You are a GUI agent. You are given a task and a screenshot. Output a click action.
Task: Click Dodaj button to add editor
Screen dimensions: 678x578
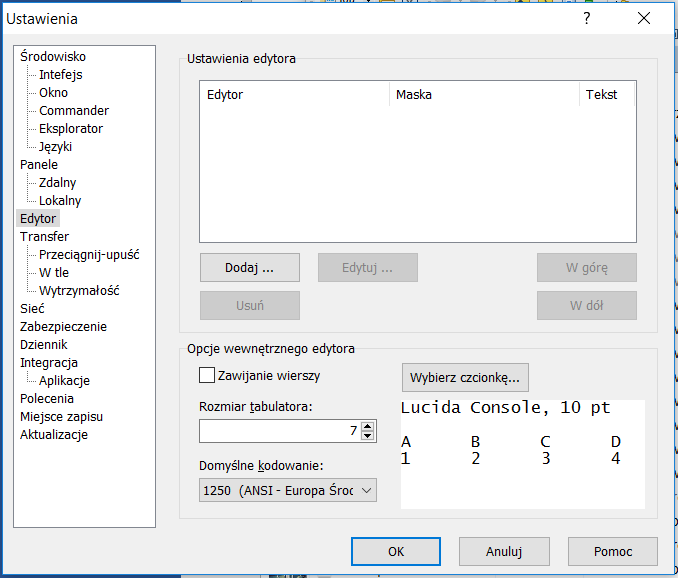click(249, 268)
